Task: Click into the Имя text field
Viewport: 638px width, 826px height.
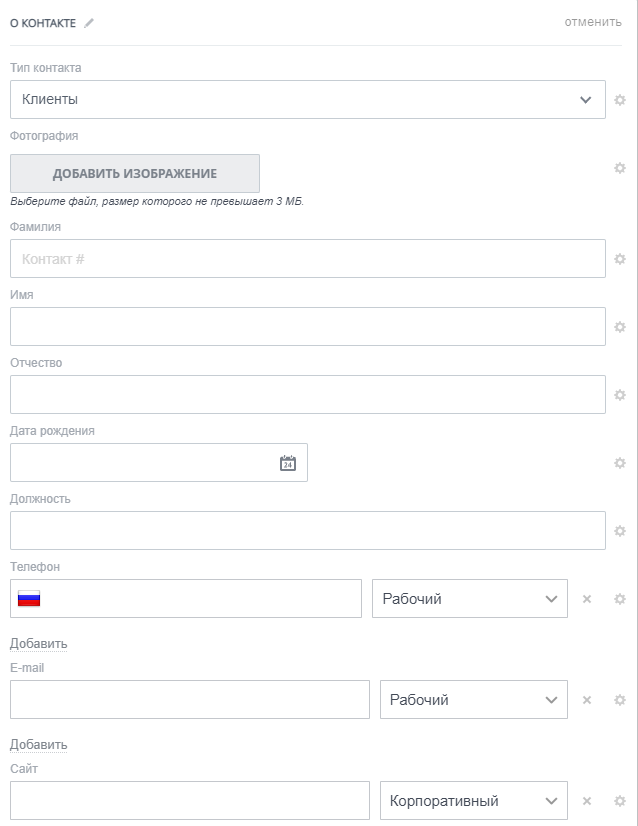Action: click(x=307, y=327)
